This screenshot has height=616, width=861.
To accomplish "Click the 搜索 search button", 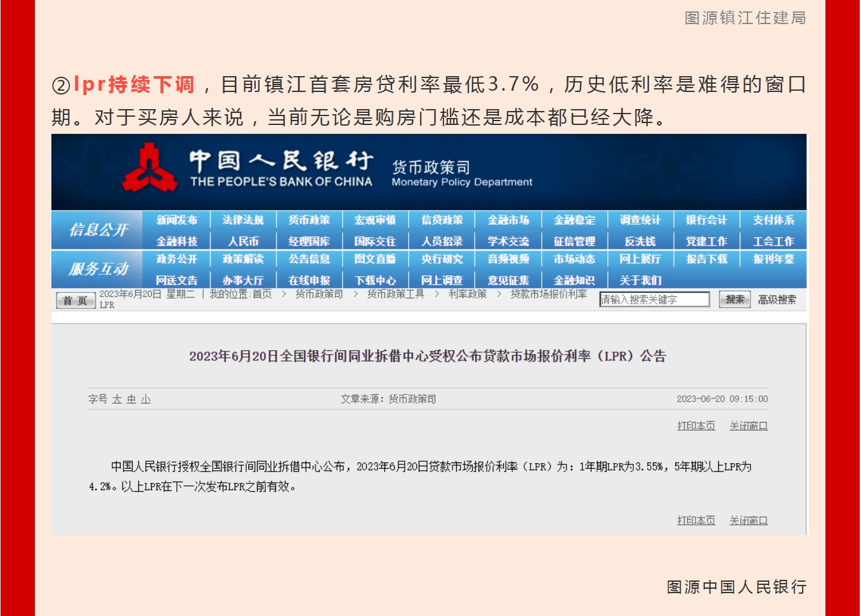I will (734, 299).
